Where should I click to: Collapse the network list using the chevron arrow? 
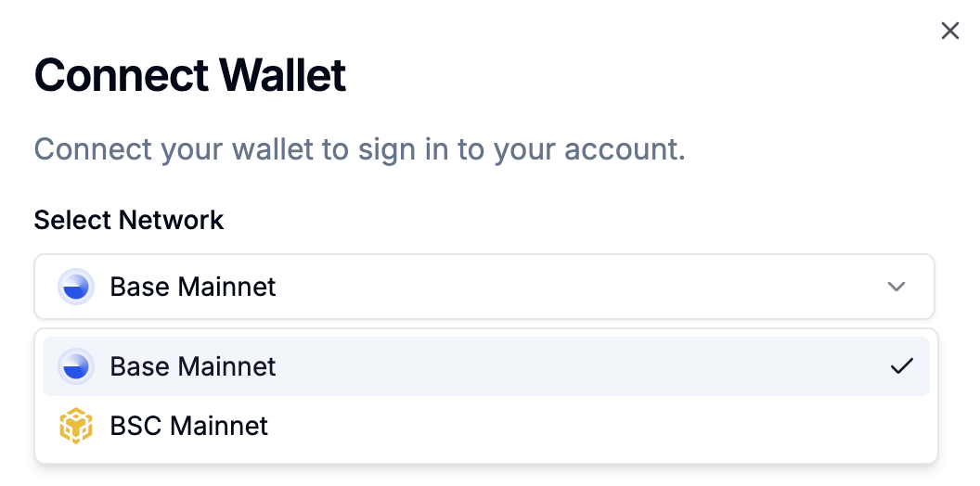(x=896, y=287)
